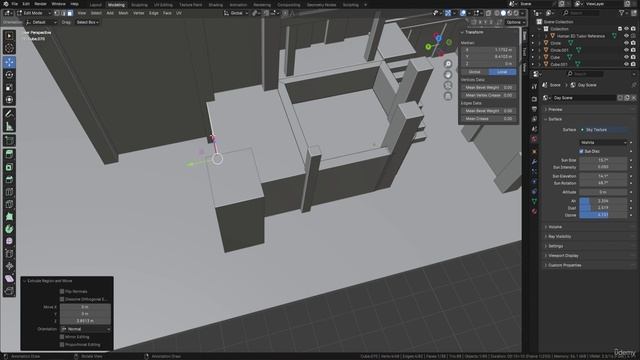Select the Measure tool
Screen dimensions: 640x360
coord(9,127)
